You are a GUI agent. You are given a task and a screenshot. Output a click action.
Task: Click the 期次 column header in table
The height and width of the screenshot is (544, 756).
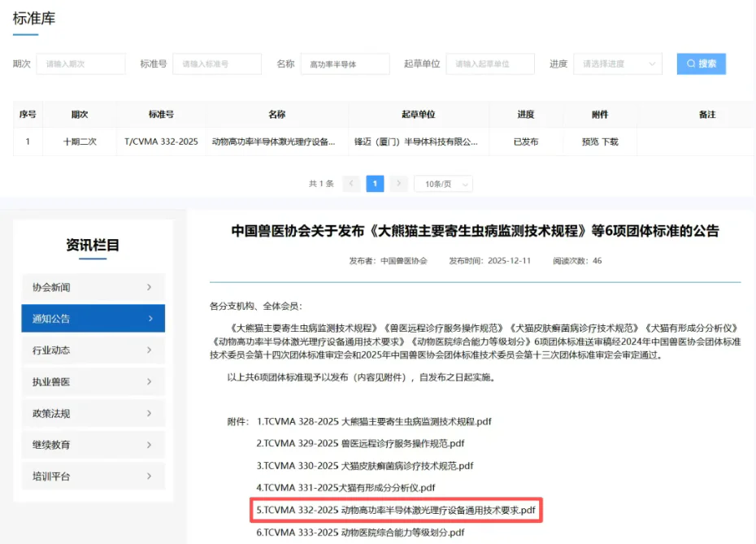tap(80, 115)
